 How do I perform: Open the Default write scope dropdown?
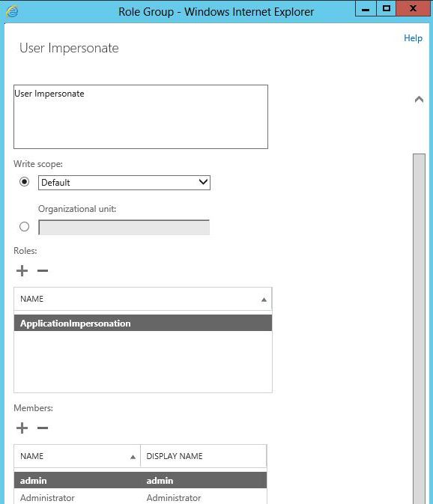[x=124, y=183]
